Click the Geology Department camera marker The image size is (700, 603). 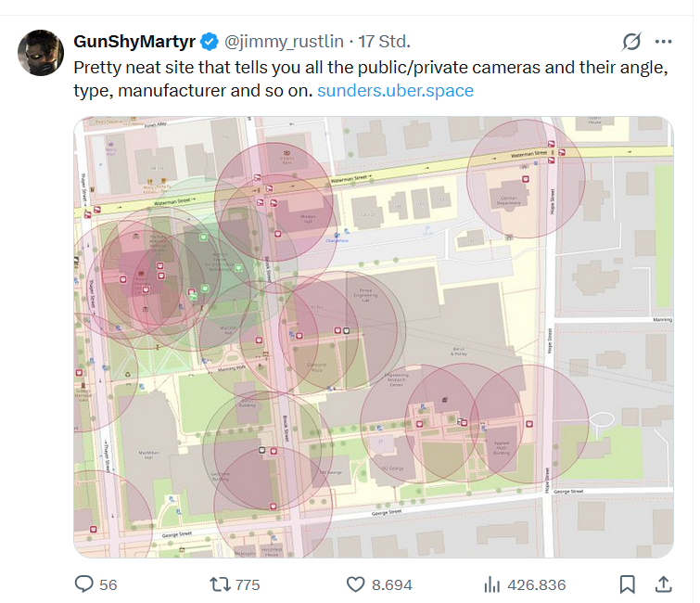click(x=527, y=179)
